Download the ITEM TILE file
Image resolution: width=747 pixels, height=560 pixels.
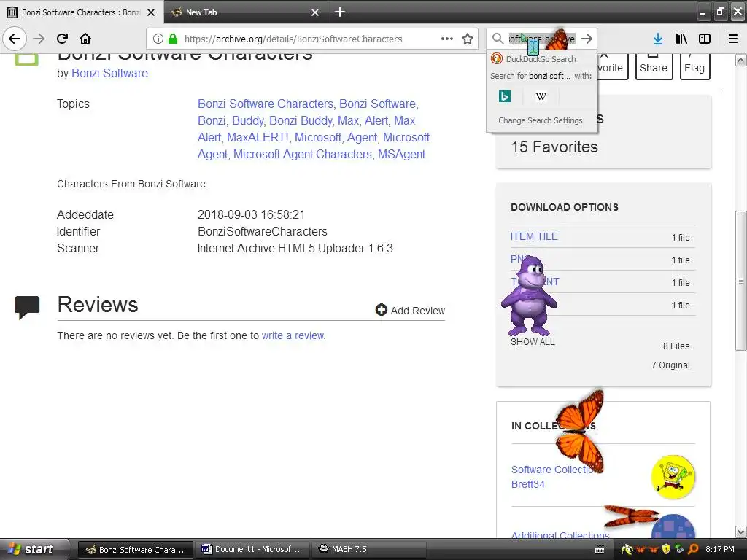[534, 237]
